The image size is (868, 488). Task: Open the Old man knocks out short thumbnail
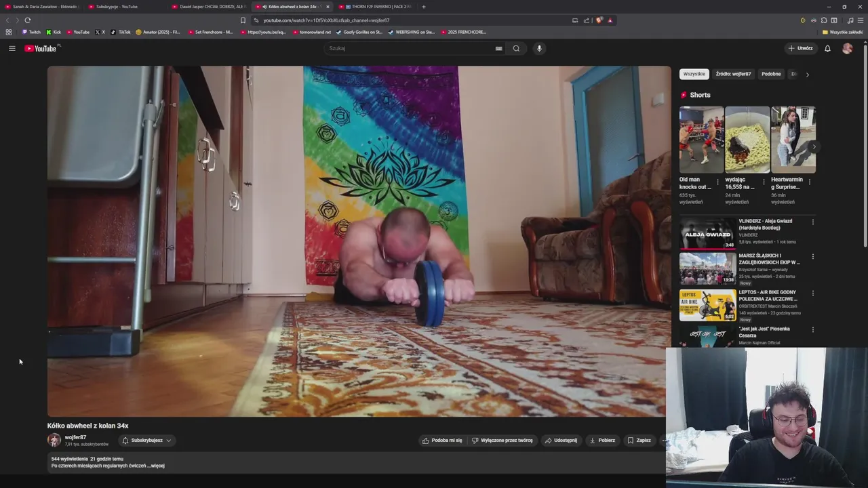click(701, 140)
